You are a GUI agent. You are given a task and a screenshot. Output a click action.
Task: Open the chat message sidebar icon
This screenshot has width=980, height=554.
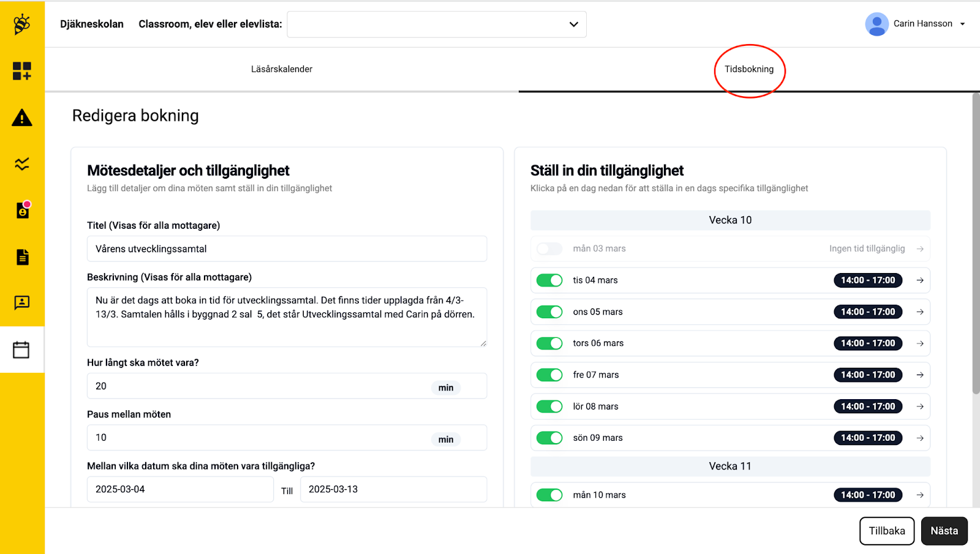tap(22, 303)
